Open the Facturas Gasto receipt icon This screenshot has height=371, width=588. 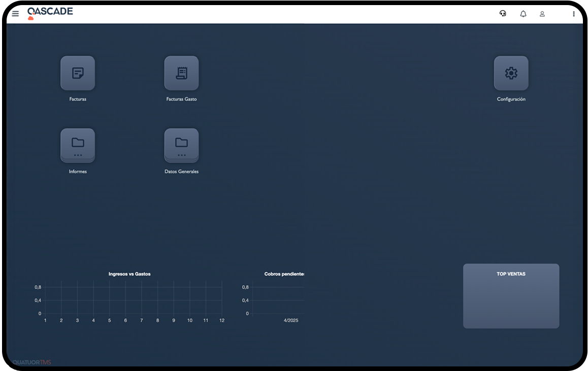tap(181, 73)
